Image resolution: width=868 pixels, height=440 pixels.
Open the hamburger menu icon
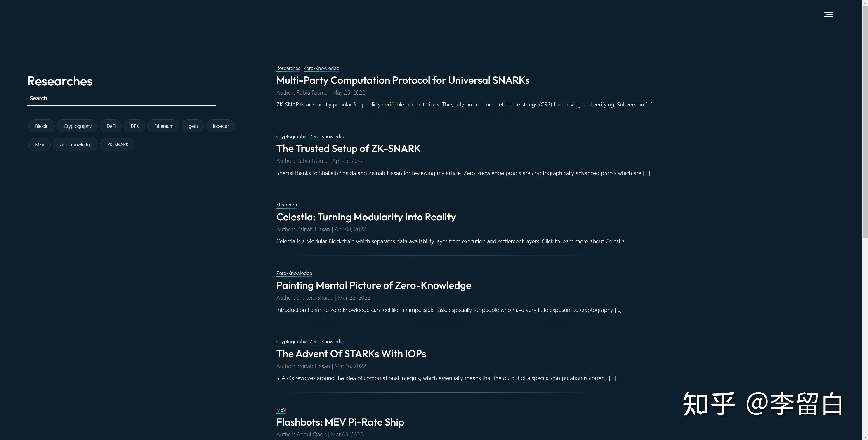tap(828, 14)
